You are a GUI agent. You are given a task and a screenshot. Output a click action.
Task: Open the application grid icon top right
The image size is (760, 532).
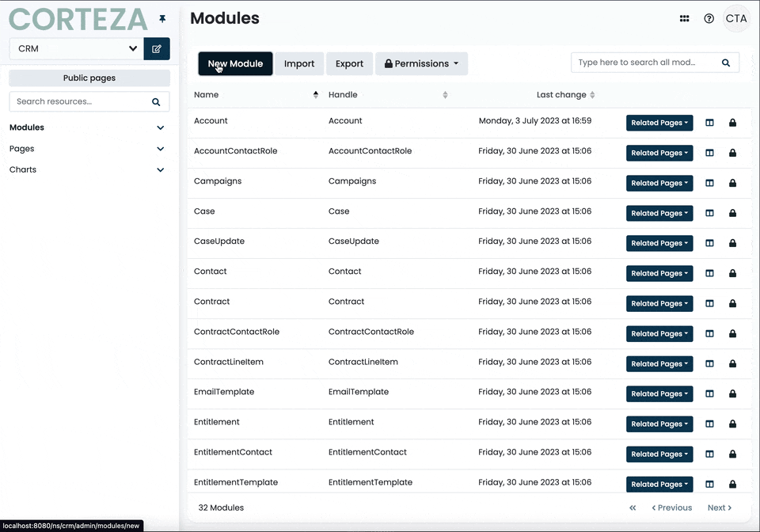pos(684,18)
